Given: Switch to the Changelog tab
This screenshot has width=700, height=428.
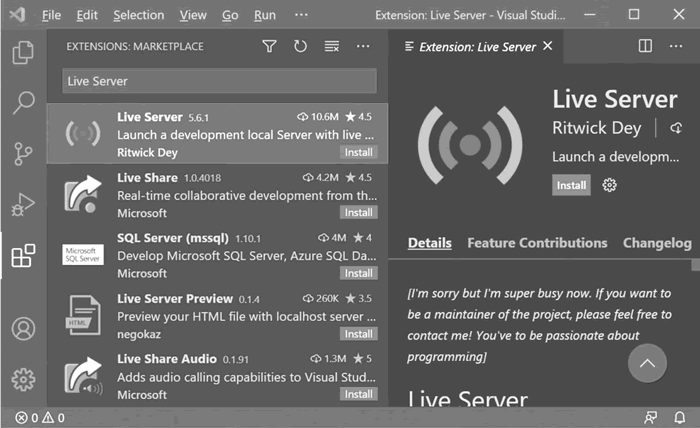Looking at the screenshot, I should click(x=657, y=243).
